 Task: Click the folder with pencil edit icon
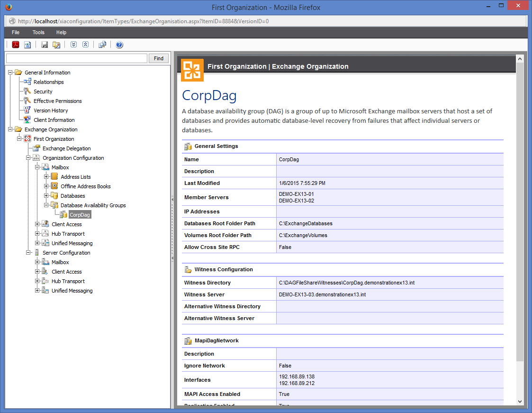click(56, 45)
